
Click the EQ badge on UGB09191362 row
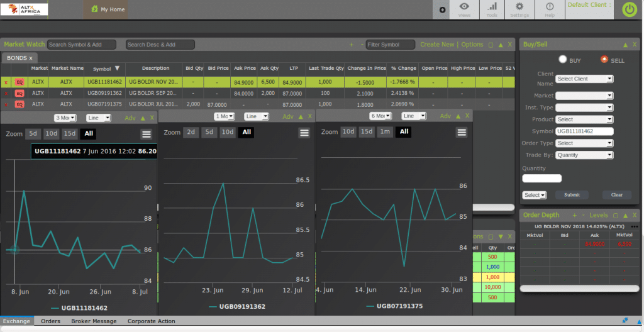point(19,93)
